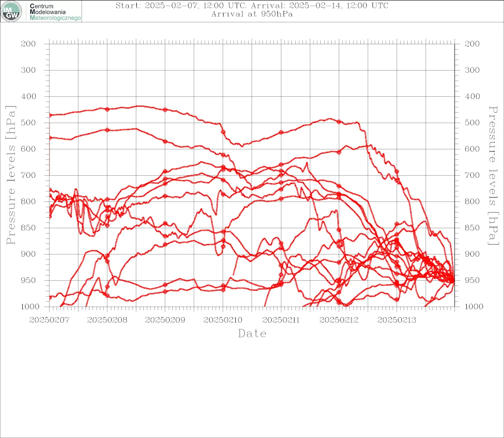The height and width of the screenshot is (438, 504).
Task: Click left axis label 700
Action: [28, 176]
